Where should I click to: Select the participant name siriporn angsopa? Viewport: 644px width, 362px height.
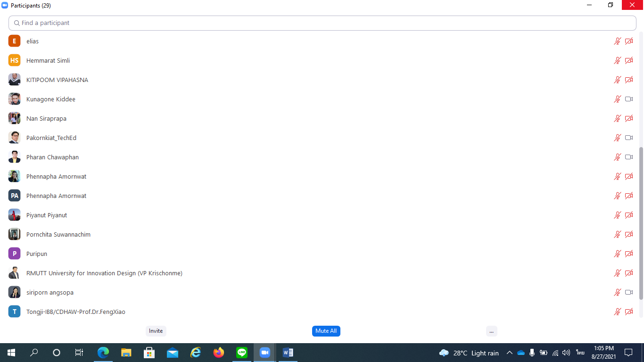50,292
